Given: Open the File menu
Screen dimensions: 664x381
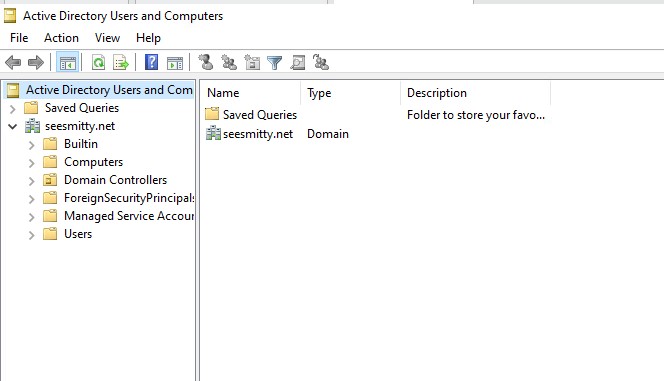Looking at the screenshot, I should coord(19,38).
